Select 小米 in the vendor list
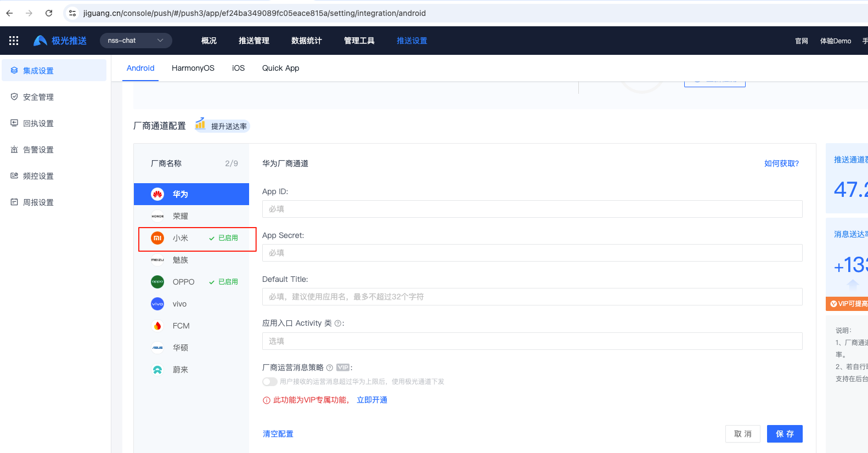The height and width of the screenshot is (453, 868). click(x=191, y=238)
